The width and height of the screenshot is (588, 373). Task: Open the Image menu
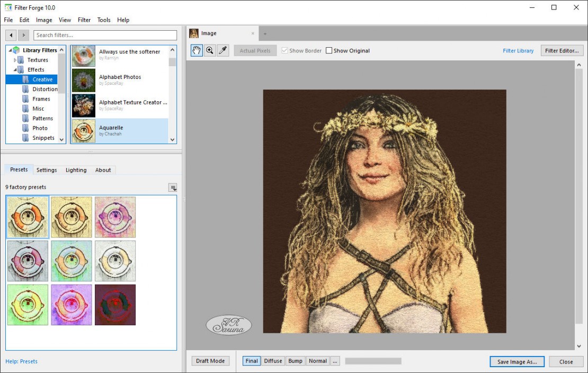point(44,20)
